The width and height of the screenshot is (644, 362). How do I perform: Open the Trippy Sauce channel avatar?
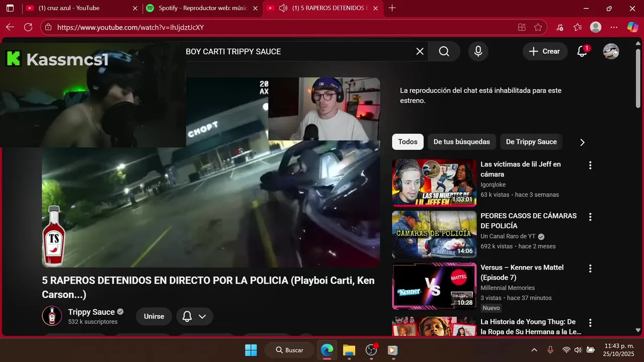pyautogui.click(x=52, y=316)
